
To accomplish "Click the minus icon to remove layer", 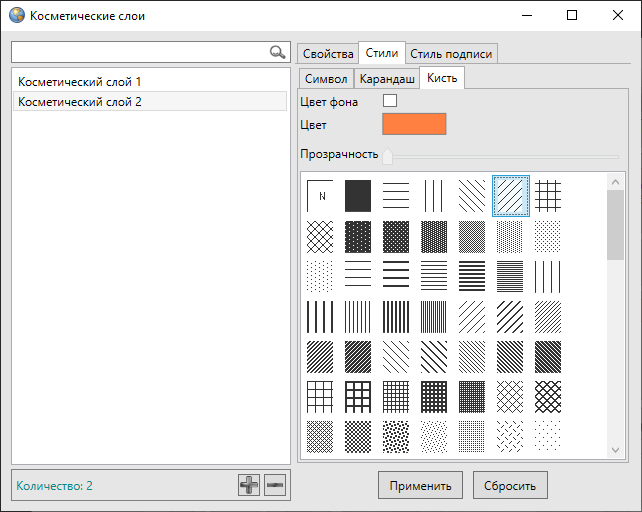I will tap(275, 485).
